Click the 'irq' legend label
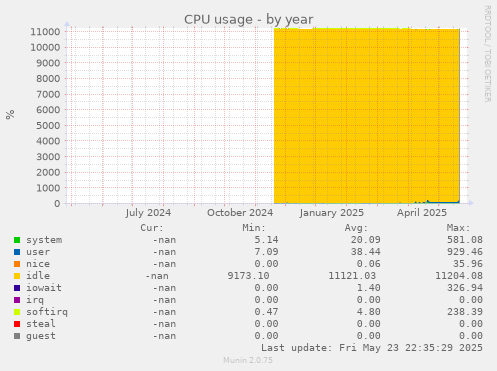Viewport: 497px width, 371px height. point(35,300)
